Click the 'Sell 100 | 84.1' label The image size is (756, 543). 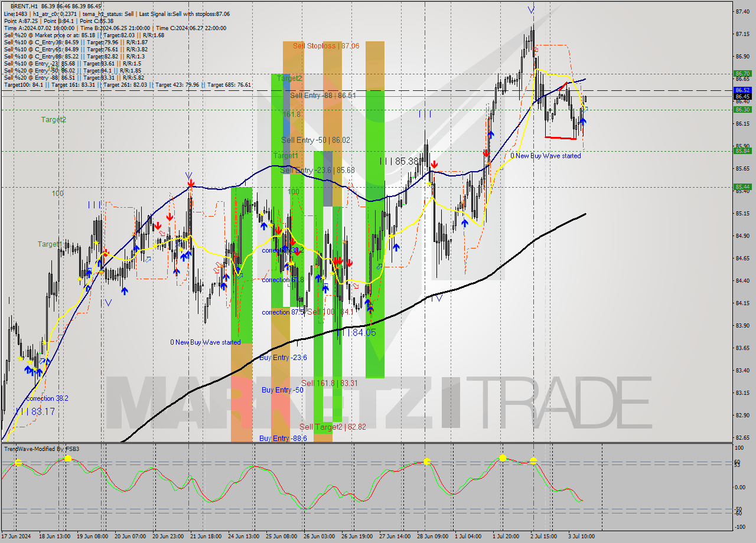[x=330, y=312]
